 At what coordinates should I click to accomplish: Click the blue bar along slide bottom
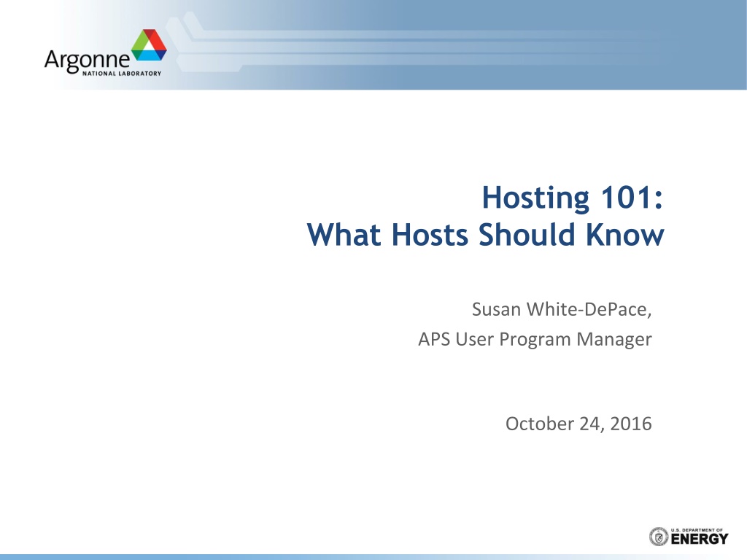pyautogui.click(x=373, y=556)
